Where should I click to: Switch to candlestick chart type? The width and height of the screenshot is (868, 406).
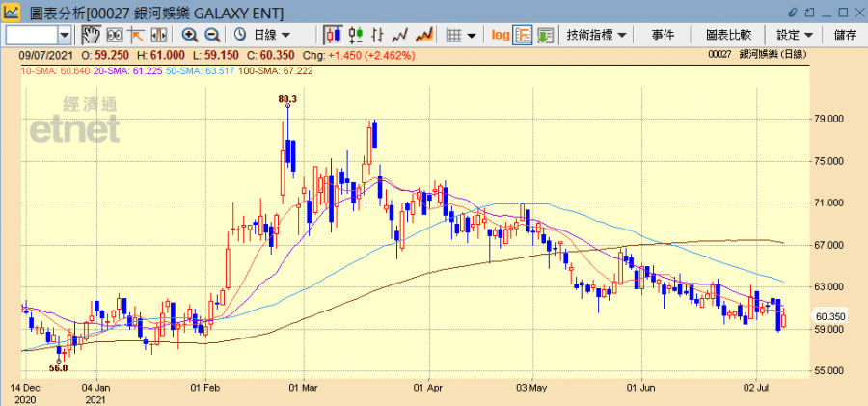click(334, 35)
